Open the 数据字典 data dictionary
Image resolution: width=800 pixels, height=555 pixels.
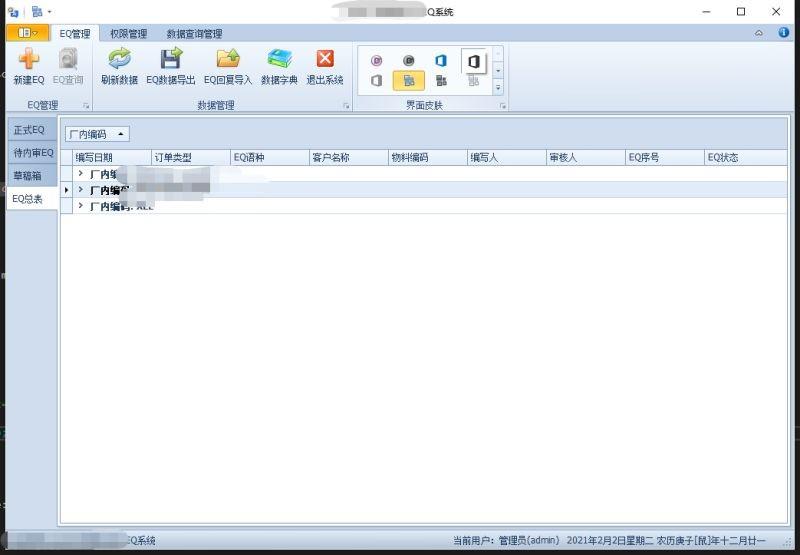pos(279,62)
